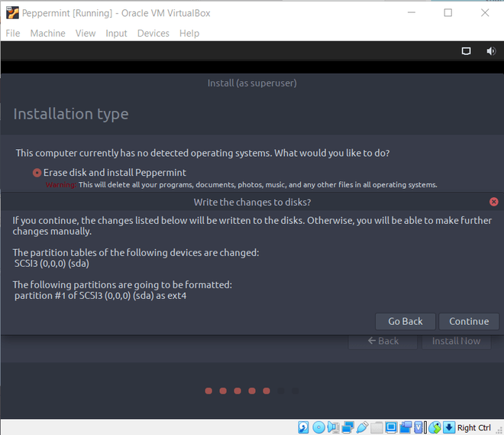Click the dimmed Install Now button

click(457, 341)
